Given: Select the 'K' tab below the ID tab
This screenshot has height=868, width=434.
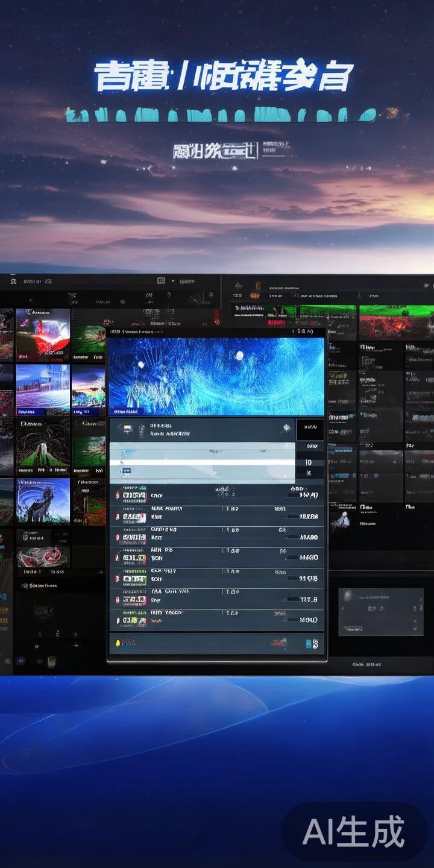Looking at the screenshot, I should tap(309, 474).
